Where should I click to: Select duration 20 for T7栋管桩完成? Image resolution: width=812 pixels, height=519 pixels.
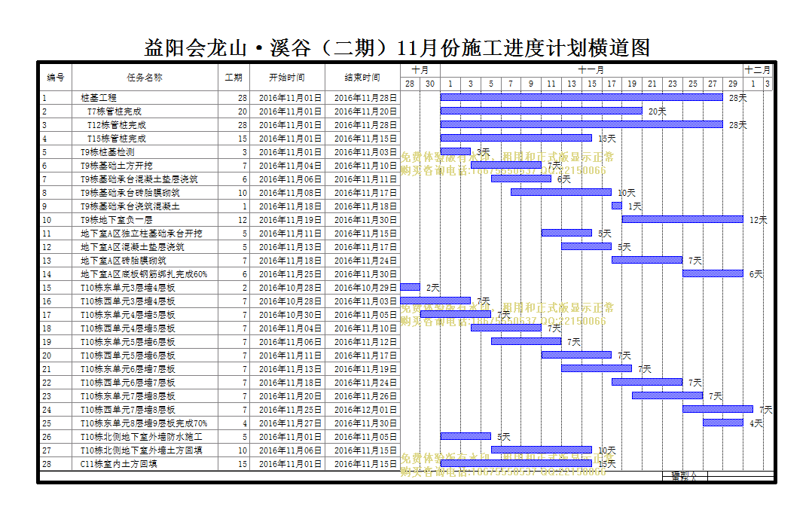(x=243, y=111)
